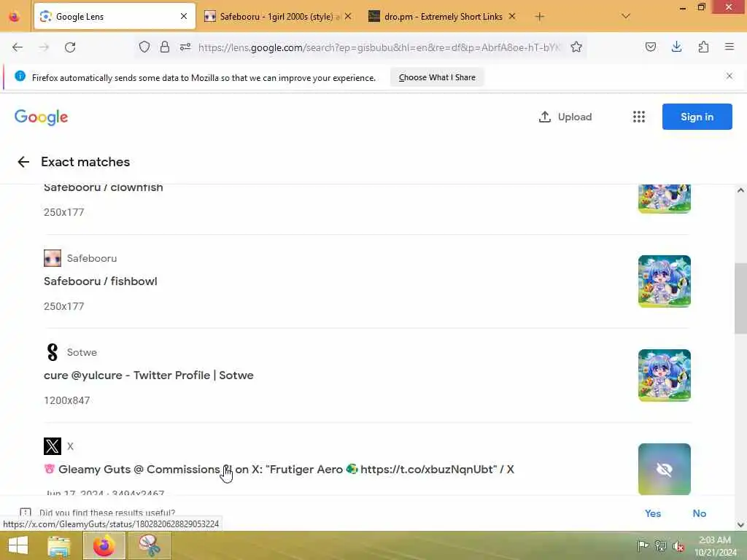Click the Firefox taskbar icon
Image resolution: width=747 pixels, height=560 pixels.
(104, 546)
